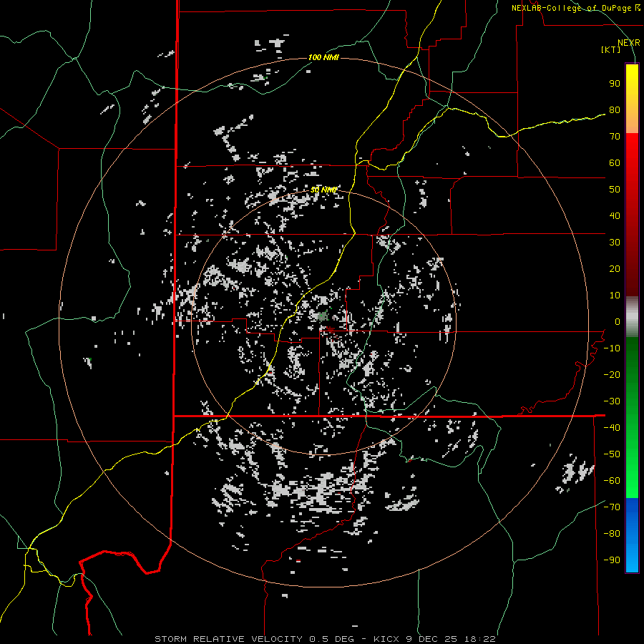Click the "NEXLAB-College of DuPage" header text
Image resolution: width=644 pixels, height=644 pixels.
(x=572, y=8)
